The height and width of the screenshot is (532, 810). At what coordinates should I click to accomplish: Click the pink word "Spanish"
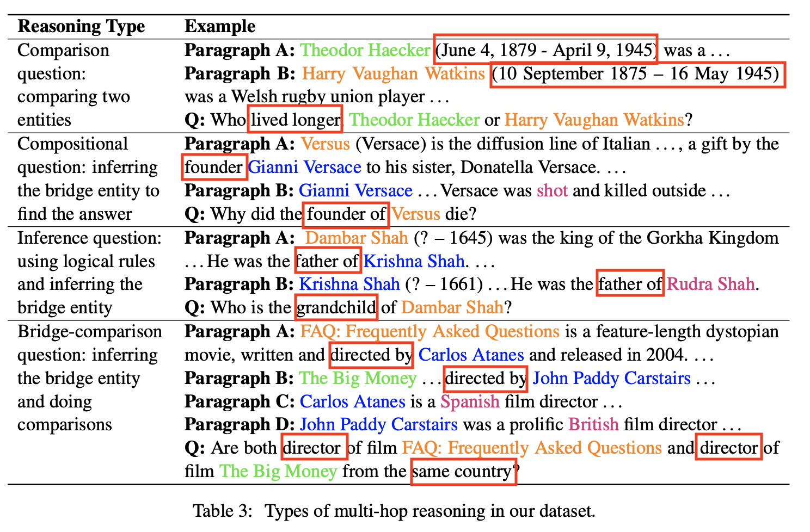(470, 401)
